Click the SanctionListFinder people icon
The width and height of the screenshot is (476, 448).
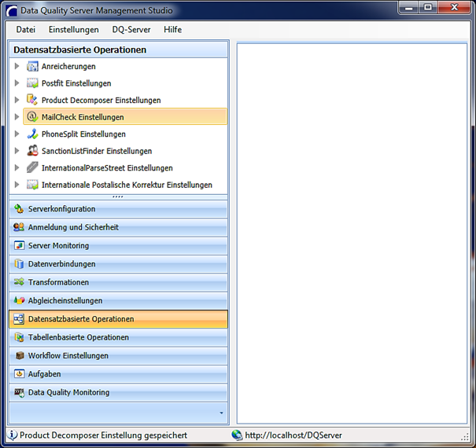pos(32,151)
